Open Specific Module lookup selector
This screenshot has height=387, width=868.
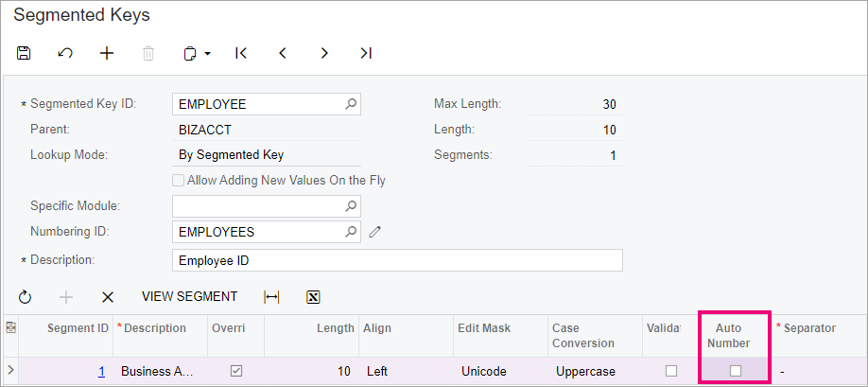tap(351, 206)
